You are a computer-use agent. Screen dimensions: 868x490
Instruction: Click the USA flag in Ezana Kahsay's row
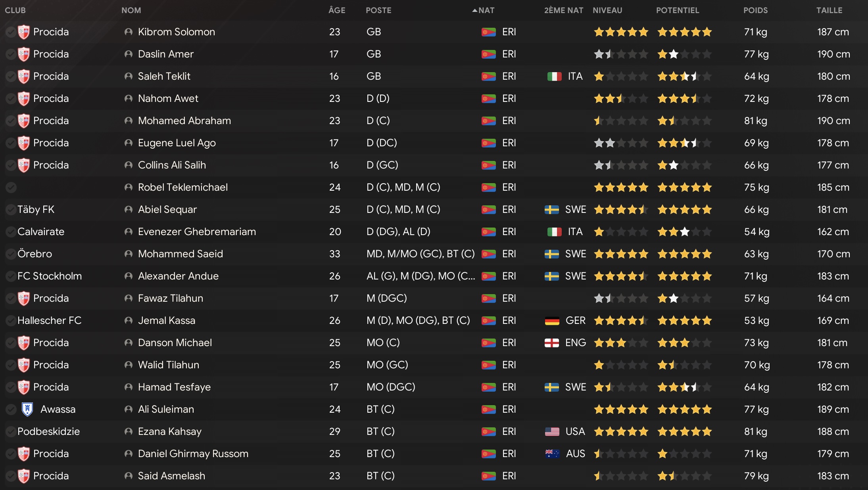pyautogui.click(x=552, y=431)
